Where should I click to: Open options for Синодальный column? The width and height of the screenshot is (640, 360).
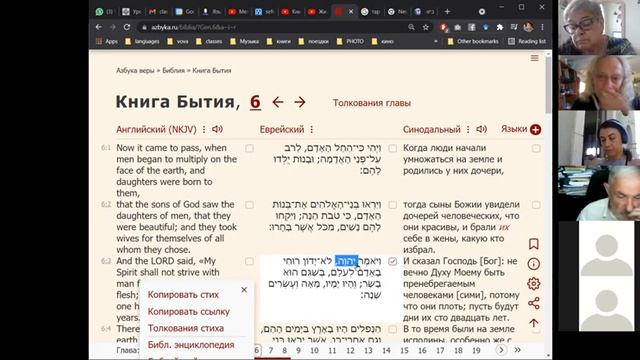[468, 130]
